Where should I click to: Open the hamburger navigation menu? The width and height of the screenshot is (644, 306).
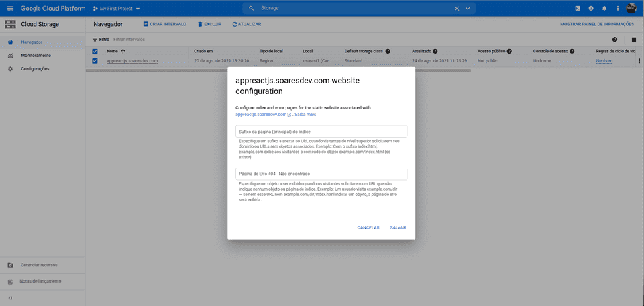pos(9,8)
